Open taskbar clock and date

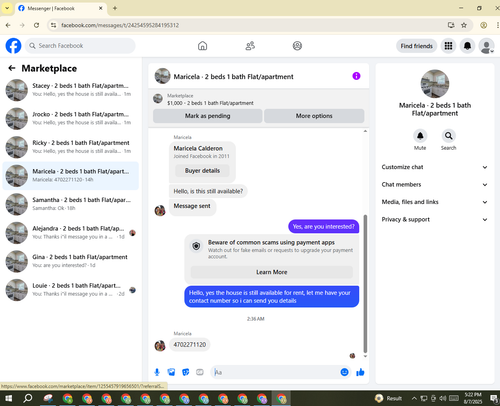(x=473, y=398)
